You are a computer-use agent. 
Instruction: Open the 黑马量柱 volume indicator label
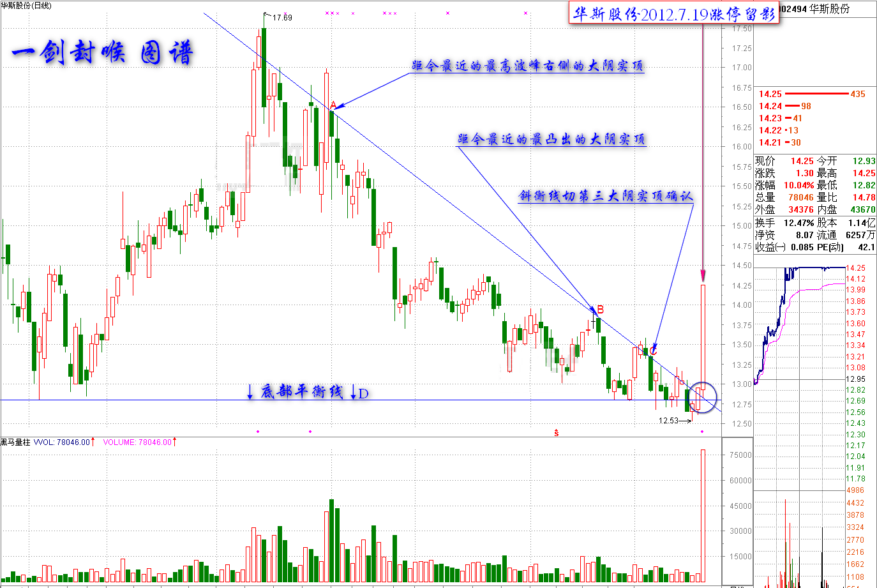[15, 442]
